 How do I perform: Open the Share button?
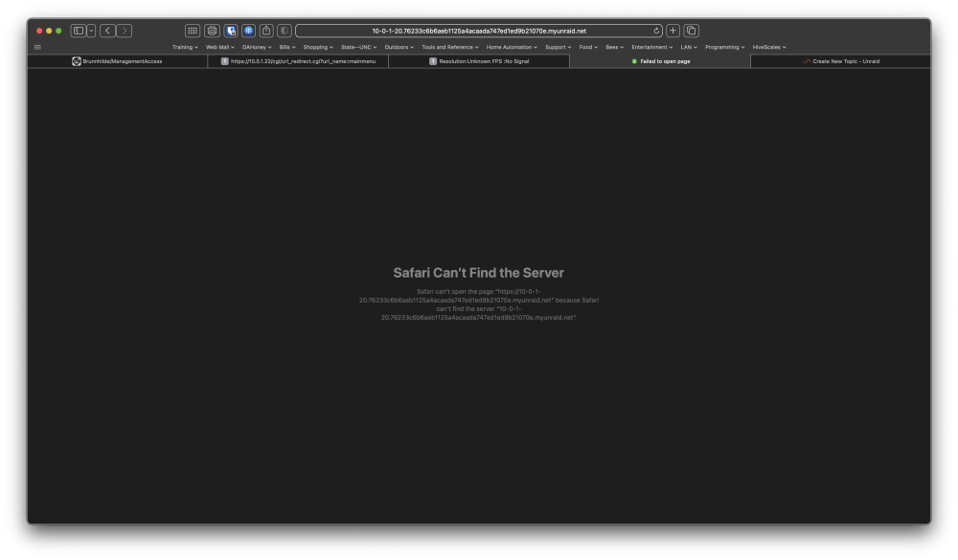(x=266, y=31)
